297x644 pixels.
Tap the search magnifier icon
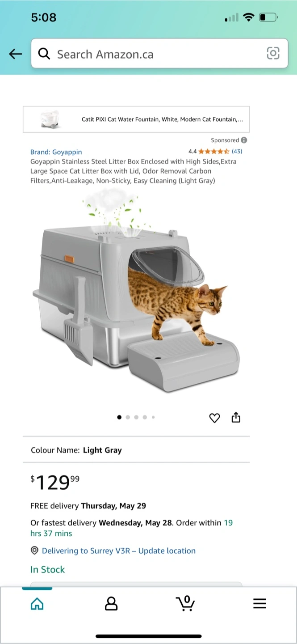[x=44, y=54]
